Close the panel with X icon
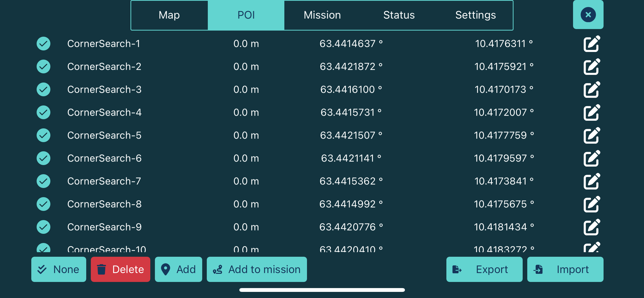The image size is (644, 298). (588, 15)
